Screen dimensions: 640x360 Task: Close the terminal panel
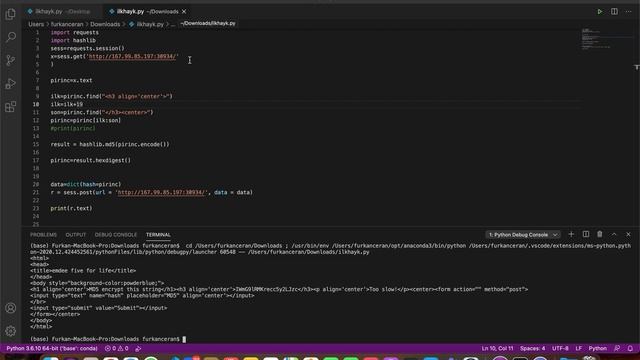point(629,234)
